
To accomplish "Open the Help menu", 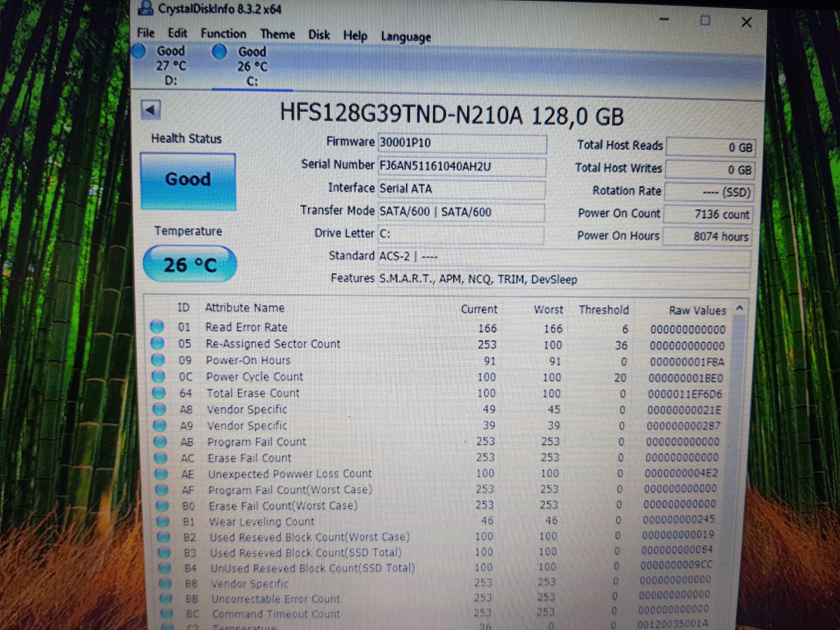I will pyautogui.click(x=355, y=36).
